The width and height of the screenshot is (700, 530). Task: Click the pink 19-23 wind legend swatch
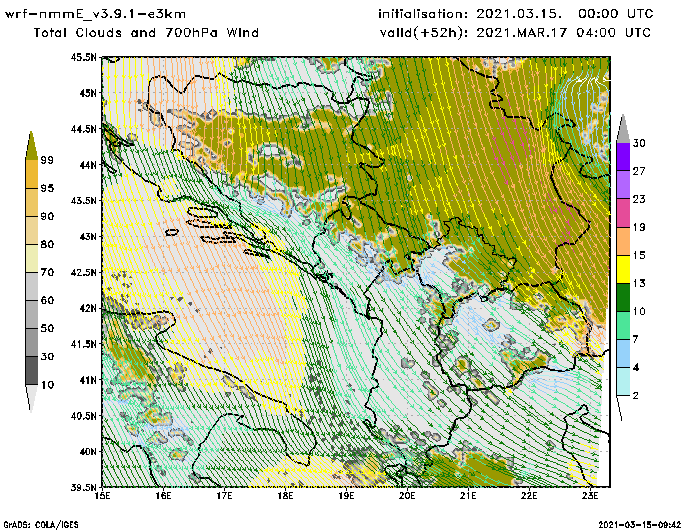pos(623,213)
